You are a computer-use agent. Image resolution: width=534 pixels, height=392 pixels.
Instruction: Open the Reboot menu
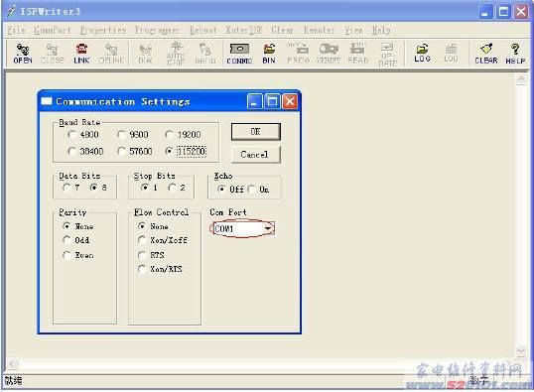tap(202, 30)
